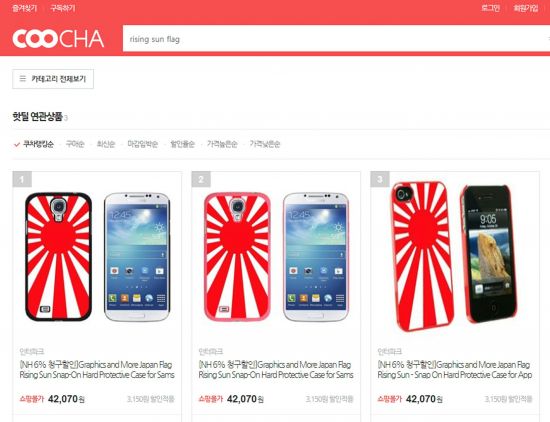Screen dimensions: 550x422
Task: Go to the 로그인 page
Action: click(x=490, y=8)
